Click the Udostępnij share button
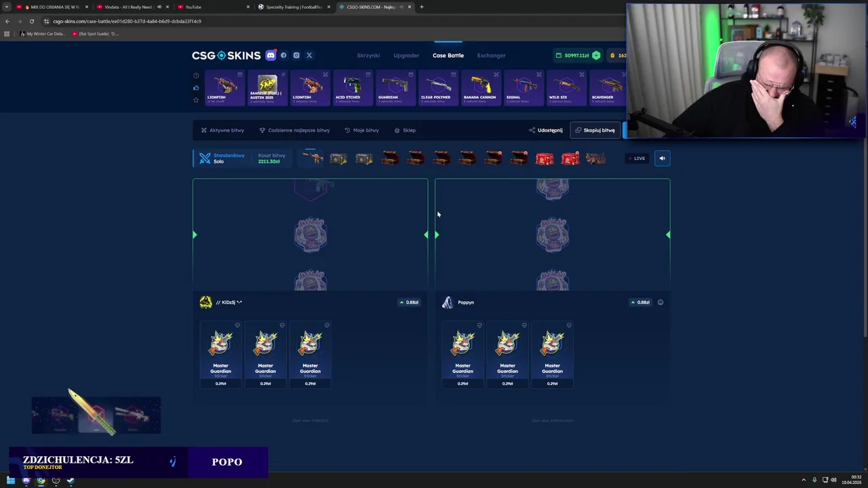868x488 pixels. pyautogui.click(x=546, y=130)
